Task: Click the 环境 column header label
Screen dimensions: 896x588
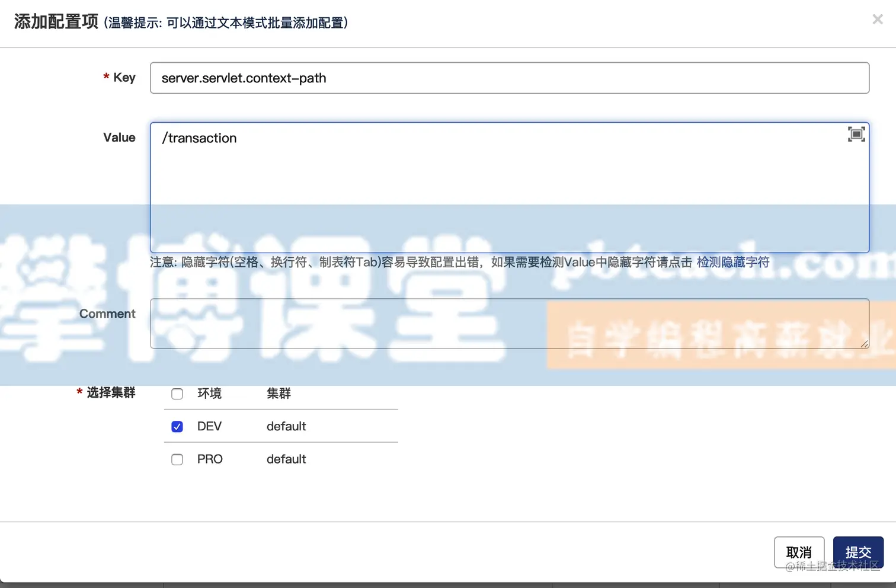Action: tap(209, 393)
